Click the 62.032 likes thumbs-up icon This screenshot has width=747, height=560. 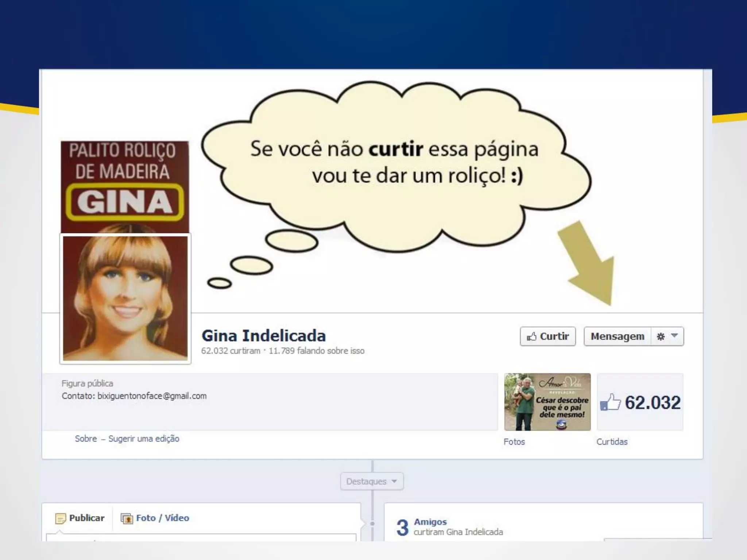pyautogui.click(x=610, y=402)
